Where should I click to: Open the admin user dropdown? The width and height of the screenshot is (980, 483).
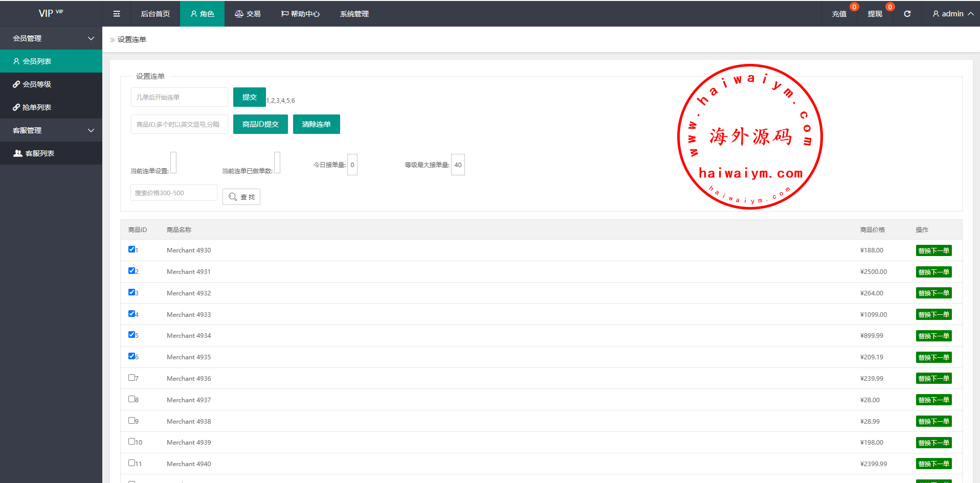[952, 14]
